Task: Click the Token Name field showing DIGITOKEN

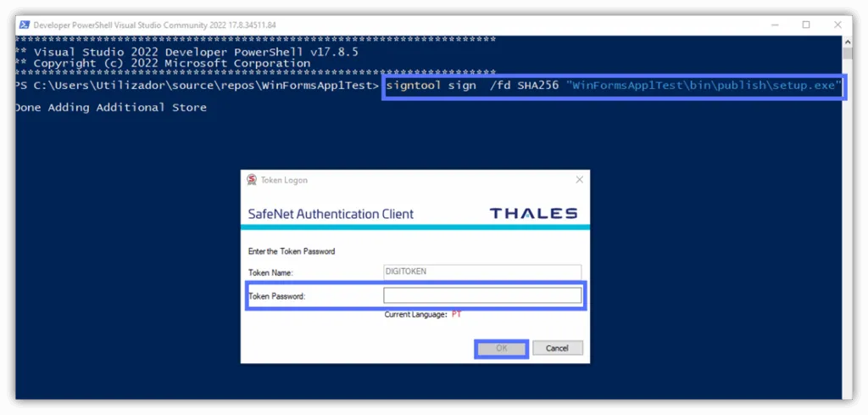Action: tap(482, 272)
